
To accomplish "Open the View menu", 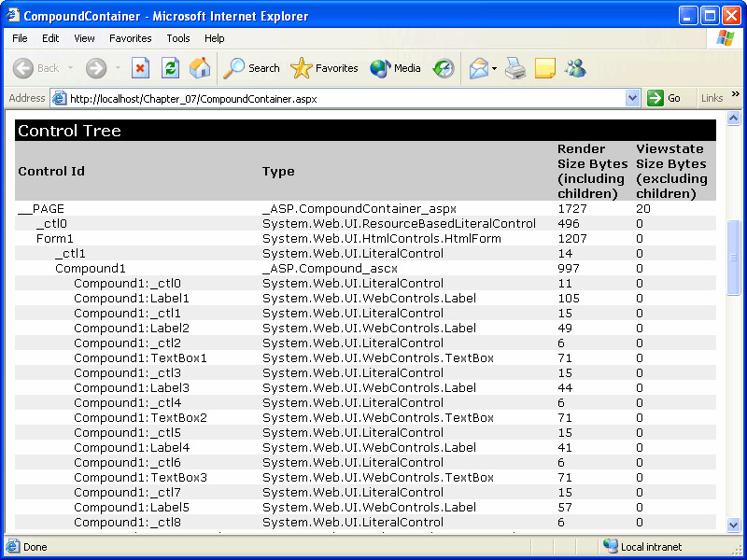I will coord(84,38).
